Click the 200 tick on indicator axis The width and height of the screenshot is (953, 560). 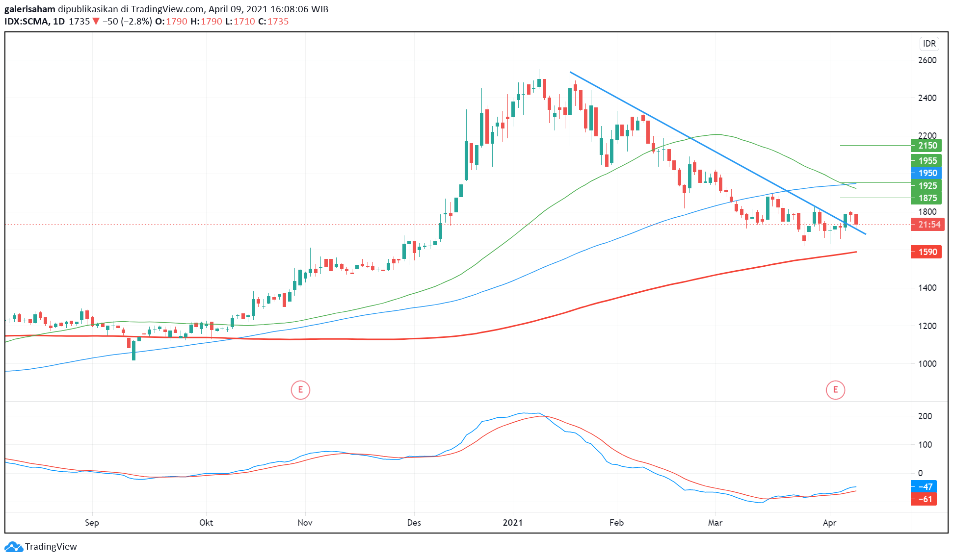[x=925, y=416]
